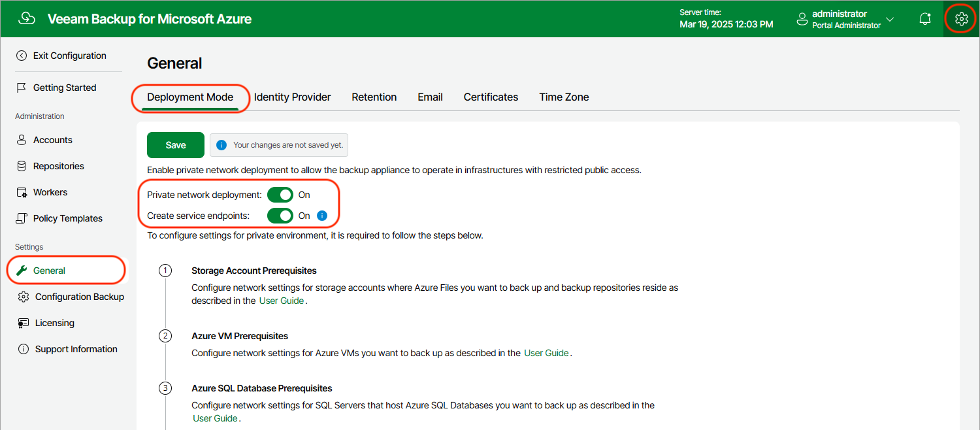Screen dimensions: 980x430
Task: Open notifications bell icon
Action: [925, 19]
